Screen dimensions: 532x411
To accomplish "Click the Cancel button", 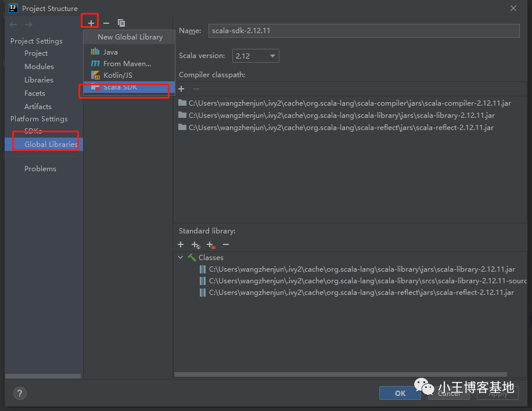I will click(x=448, y=393).
